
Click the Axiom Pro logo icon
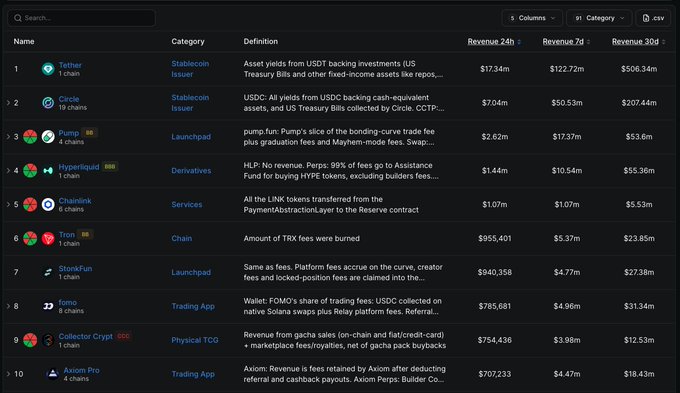point(52,374)
